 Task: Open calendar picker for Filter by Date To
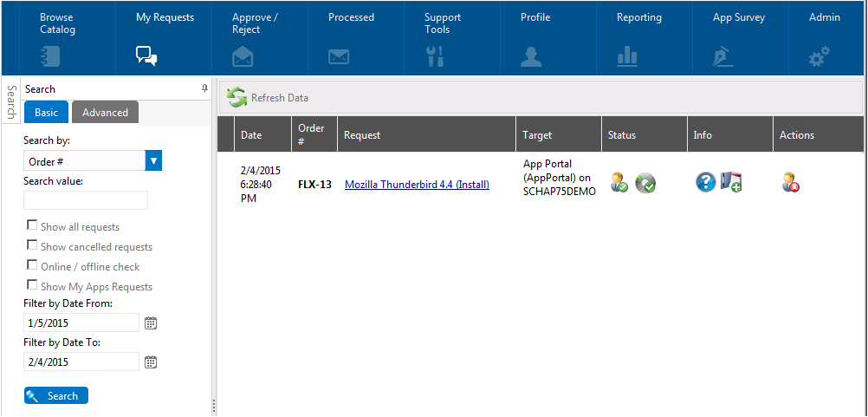pyautogui.click(x=151, y=362)
